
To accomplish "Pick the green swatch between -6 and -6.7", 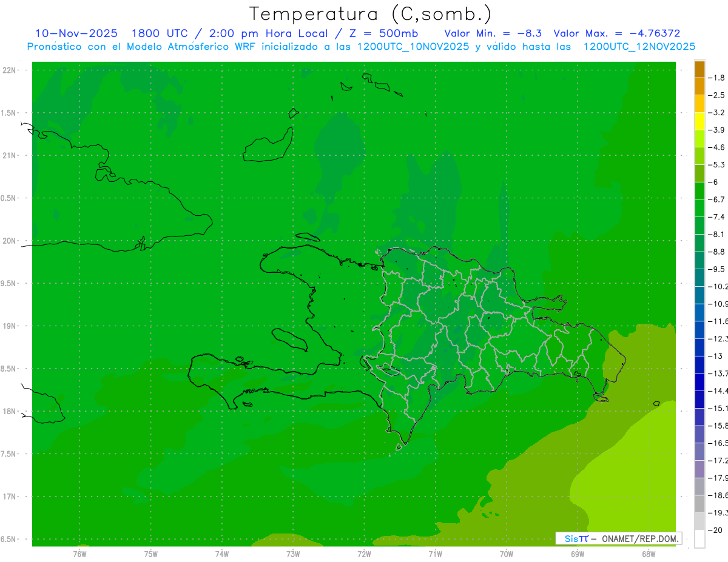I will (x=700, y=191).
